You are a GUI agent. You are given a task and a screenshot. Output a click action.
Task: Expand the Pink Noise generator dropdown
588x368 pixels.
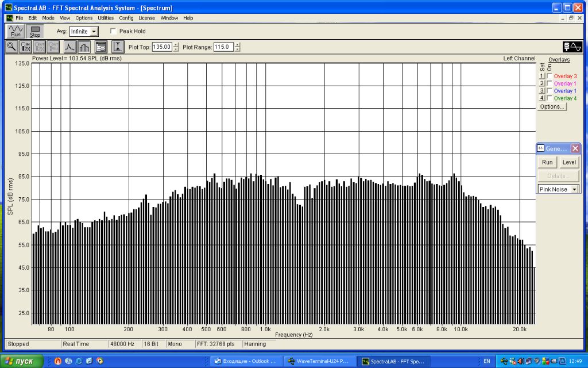574,189
